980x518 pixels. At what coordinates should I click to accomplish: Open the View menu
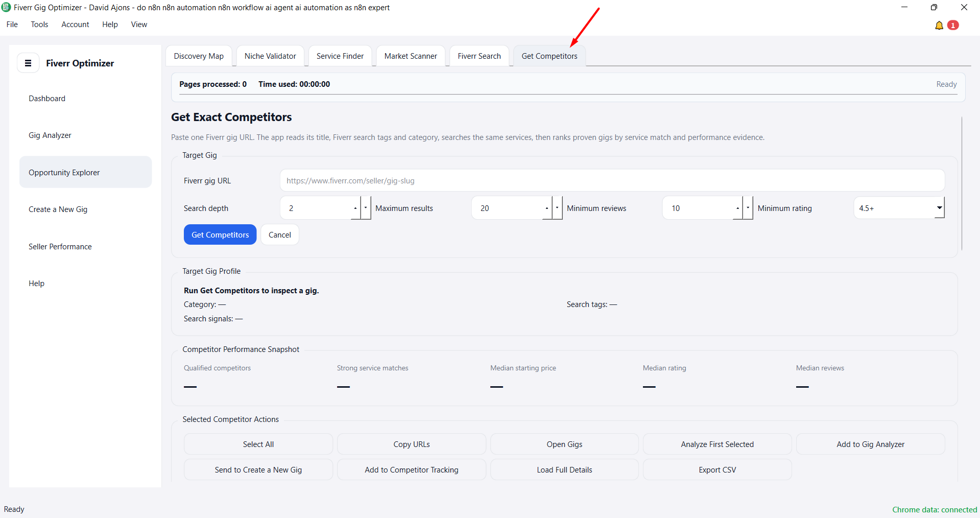tap(139, 25)
